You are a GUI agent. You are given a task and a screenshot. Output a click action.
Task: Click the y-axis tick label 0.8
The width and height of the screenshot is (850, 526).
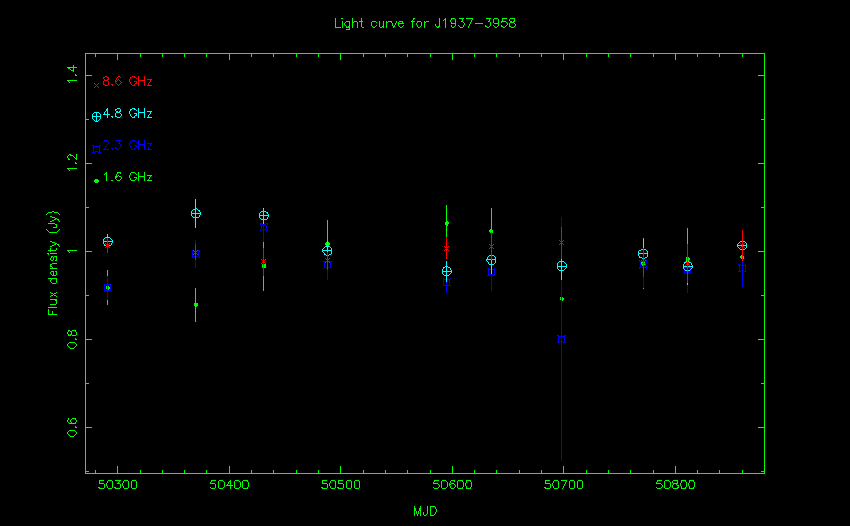72,339
